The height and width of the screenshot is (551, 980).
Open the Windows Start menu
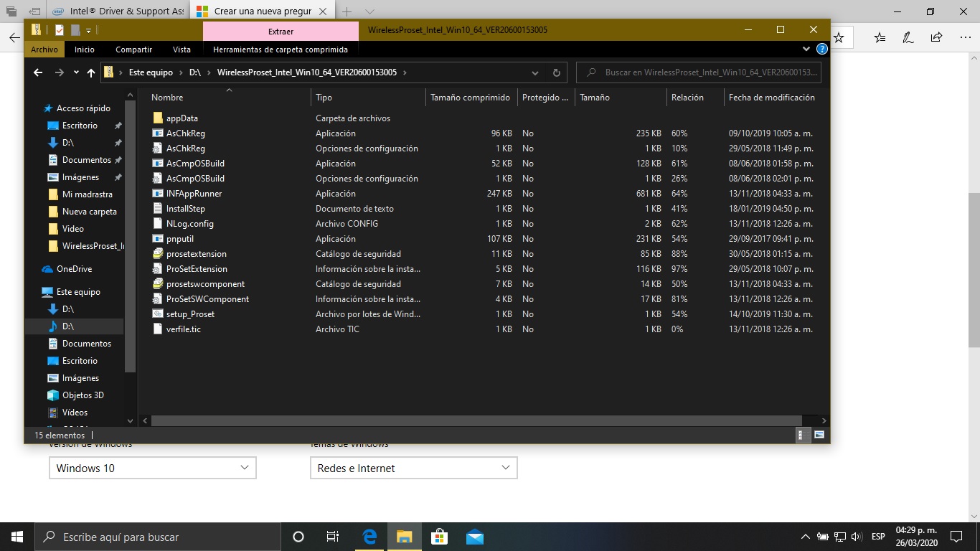pyautogui.click(x=17, y=537)
